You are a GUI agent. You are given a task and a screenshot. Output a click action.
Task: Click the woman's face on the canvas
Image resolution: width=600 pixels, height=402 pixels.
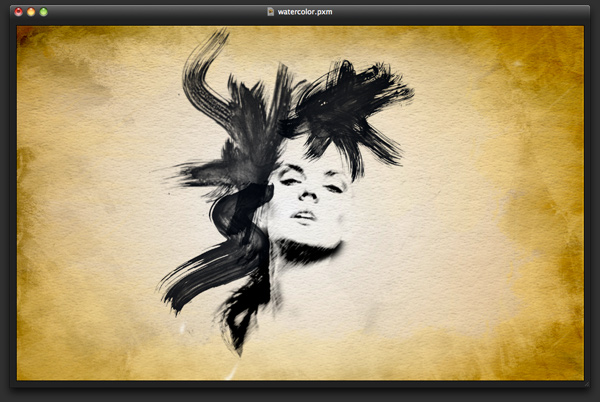point(308,199)
